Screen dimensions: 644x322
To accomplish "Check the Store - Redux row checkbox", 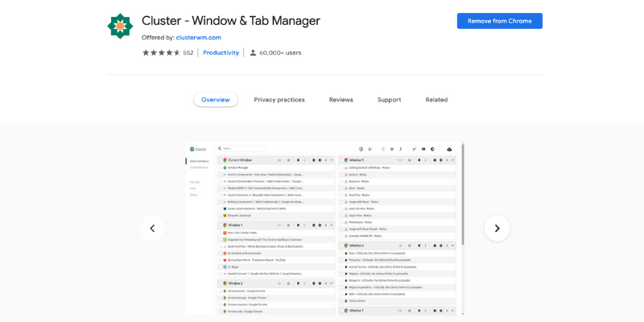I will pos(341,188).
